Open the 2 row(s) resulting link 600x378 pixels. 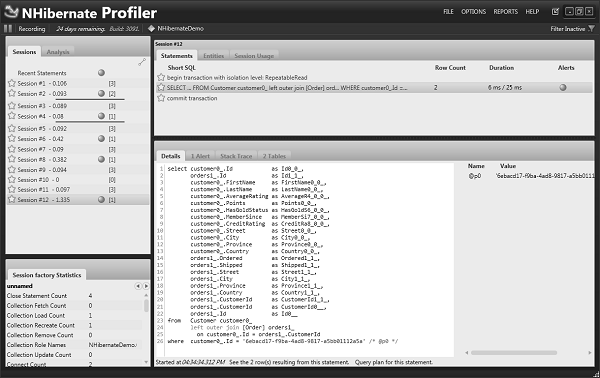click(289, 362)
